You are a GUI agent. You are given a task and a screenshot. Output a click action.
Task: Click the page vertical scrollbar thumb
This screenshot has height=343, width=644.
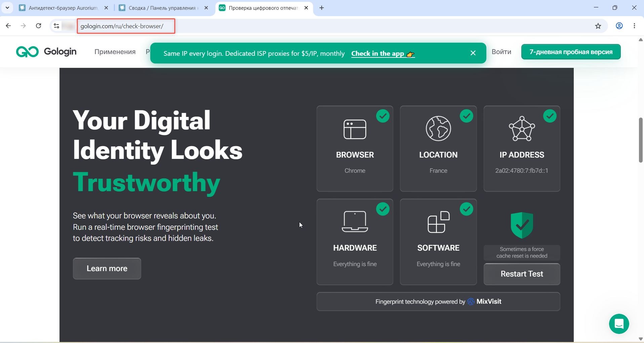click(641, 140)
